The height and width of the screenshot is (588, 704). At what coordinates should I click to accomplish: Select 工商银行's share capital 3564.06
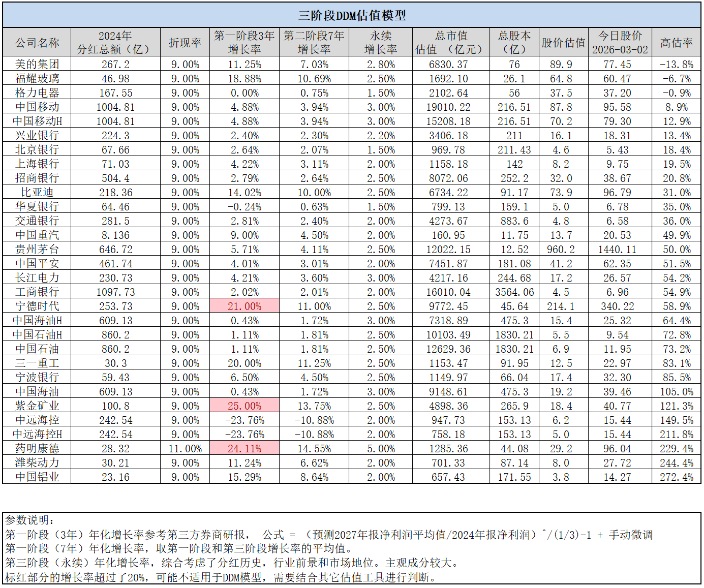pos(514,292)
